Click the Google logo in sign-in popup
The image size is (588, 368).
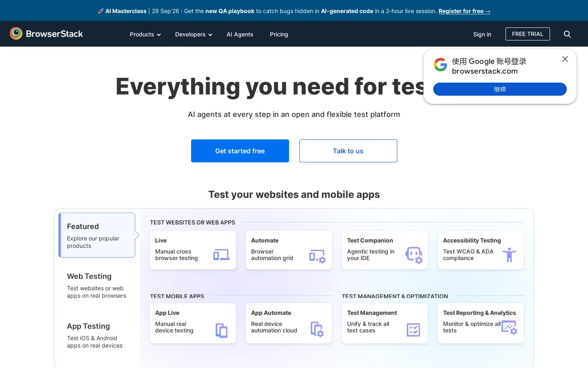pos(441,65)
